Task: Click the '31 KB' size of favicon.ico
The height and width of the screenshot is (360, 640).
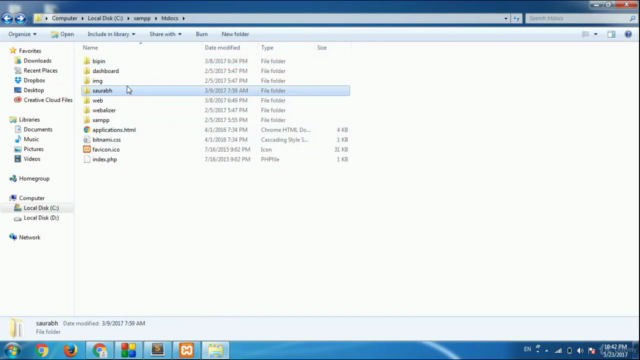Action: pos(341,149)
